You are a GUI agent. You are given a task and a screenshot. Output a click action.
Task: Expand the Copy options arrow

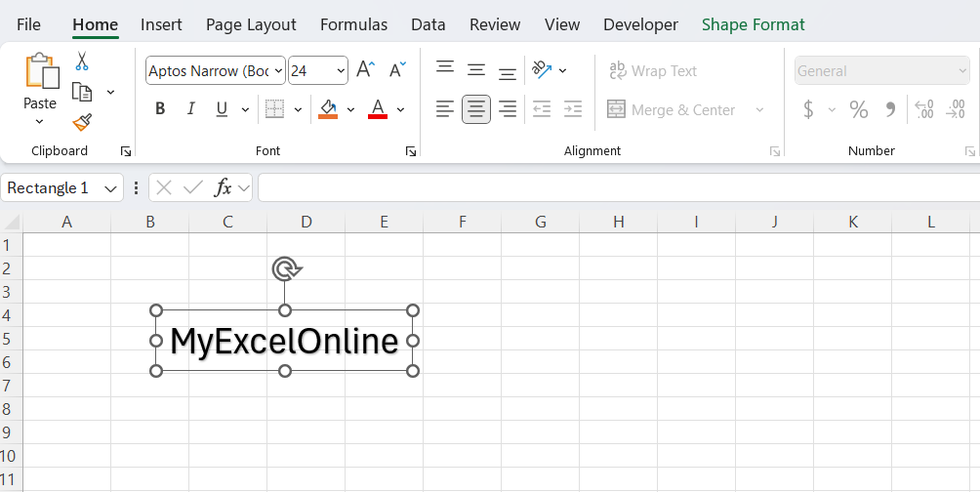click(x=110, y=92)
